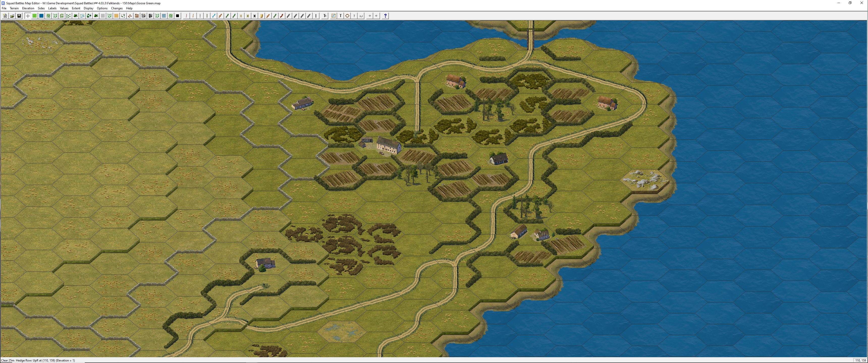This screenshot has width=868, height=363.
Task: Expand the Elevation menu
Action: pyautogui.click(x=28, y=8)
